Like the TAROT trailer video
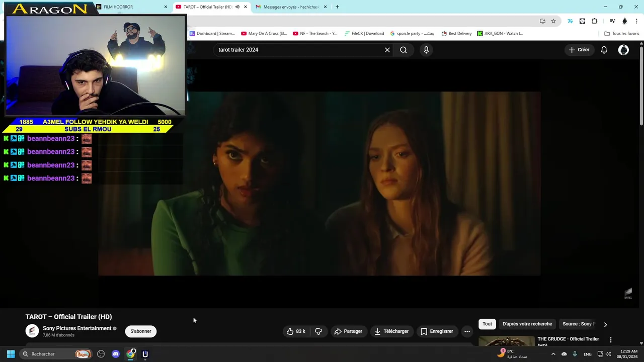Viewport: 644px width, 362px height. point(296,331)
